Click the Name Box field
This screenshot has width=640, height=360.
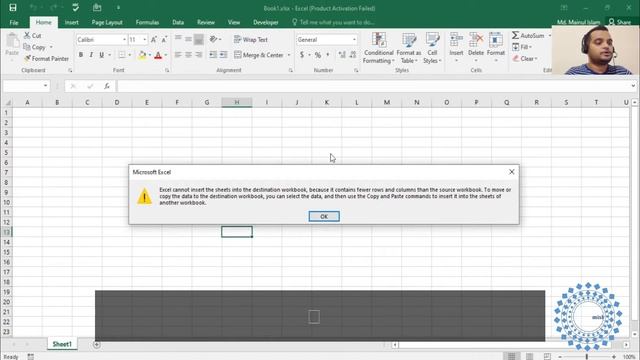point(26,86)
